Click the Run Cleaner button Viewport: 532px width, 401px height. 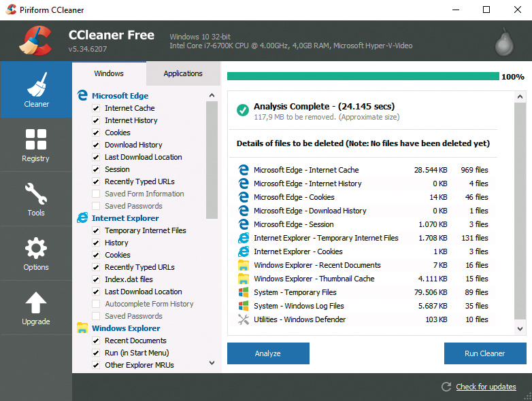485,353
